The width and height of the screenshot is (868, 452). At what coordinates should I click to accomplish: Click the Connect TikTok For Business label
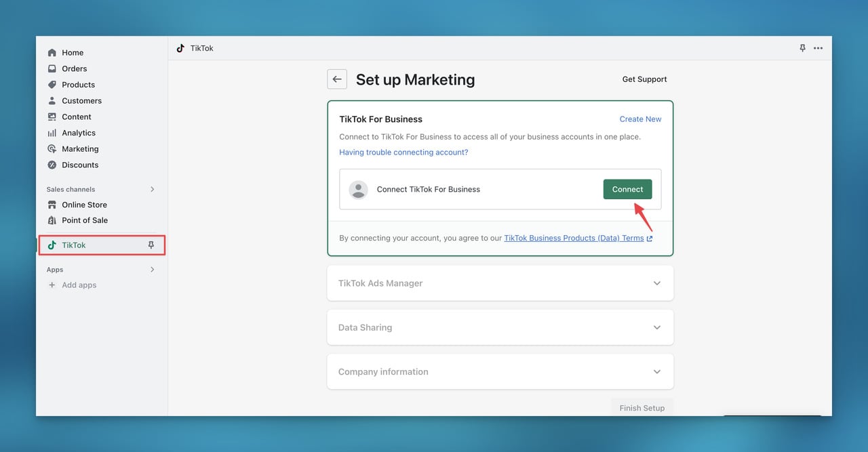[x=429, y=189]
